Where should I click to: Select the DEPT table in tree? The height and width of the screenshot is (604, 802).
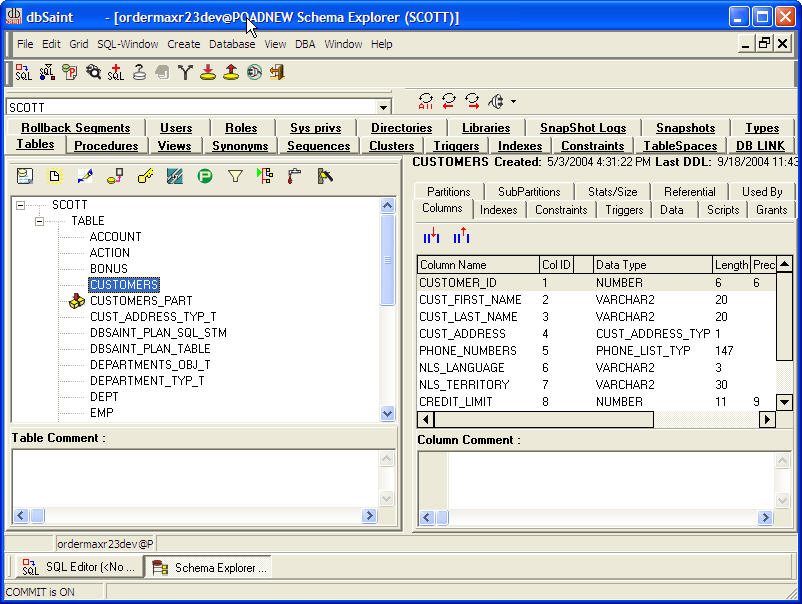point(104,397)
